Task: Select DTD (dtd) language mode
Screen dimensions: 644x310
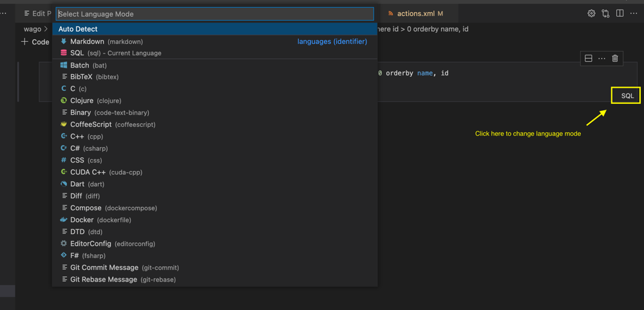Action: click(215, 231)
